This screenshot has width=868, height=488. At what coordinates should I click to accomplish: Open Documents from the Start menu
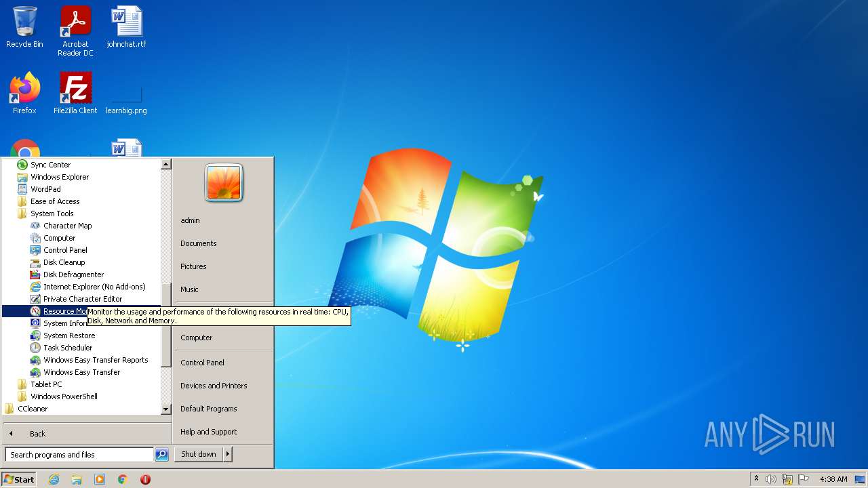pos(199,243)
